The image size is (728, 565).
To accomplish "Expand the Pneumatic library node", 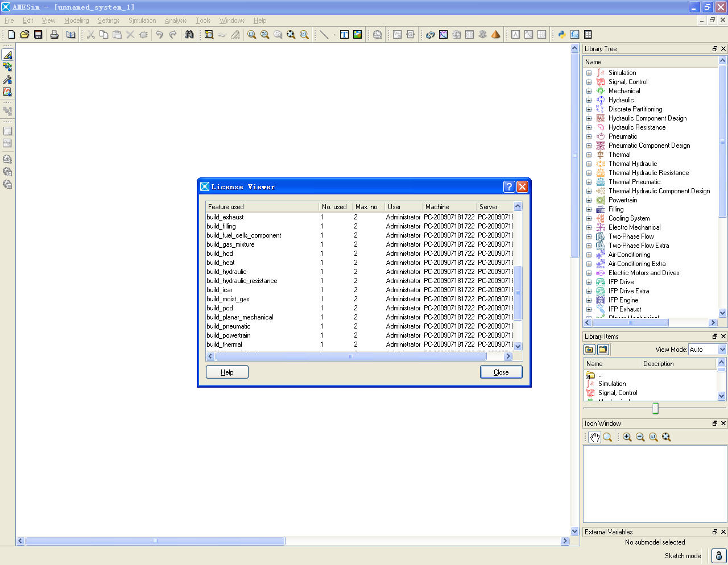I will [x=589, y=136].
